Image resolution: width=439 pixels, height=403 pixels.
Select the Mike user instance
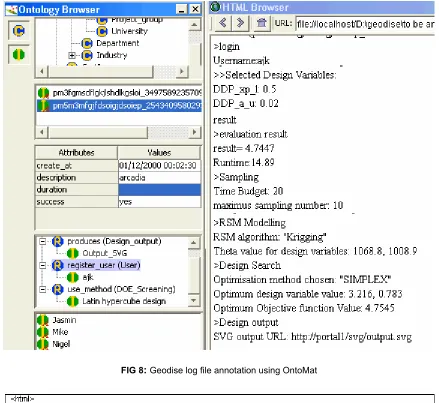point(60,332)
